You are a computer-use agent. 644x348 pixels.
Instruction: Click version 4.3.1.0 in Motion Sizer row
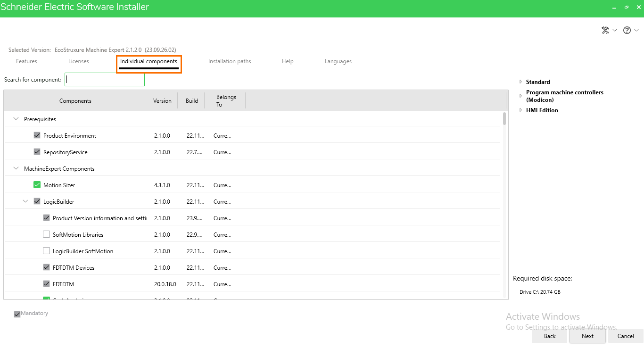[x=162, y=185]
